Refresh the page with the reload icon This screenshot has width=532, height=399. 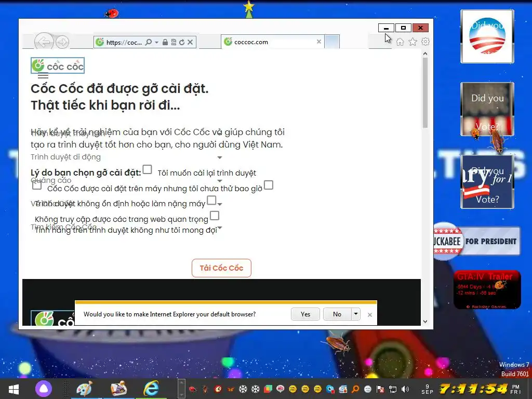coord(182,42)
